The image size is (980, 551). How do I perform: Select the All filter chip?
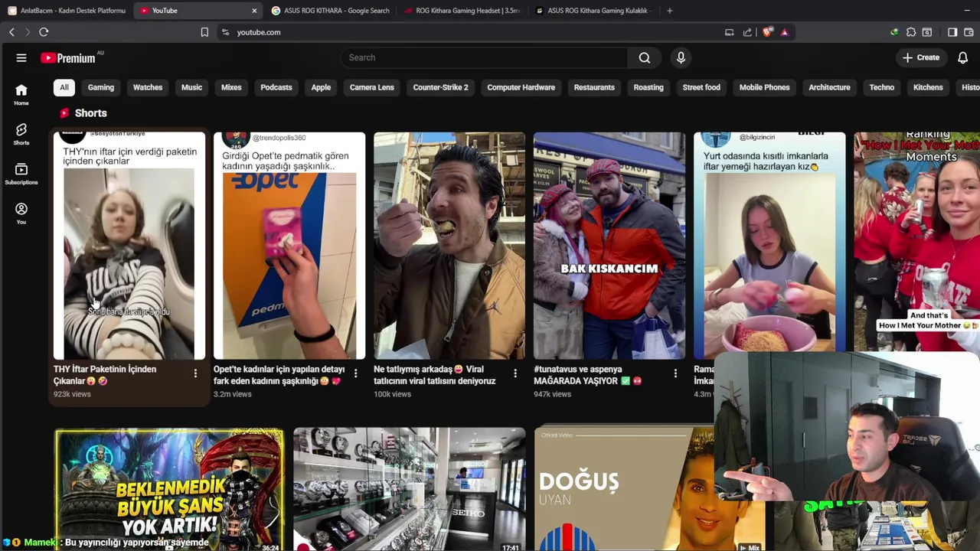point(64,87)
